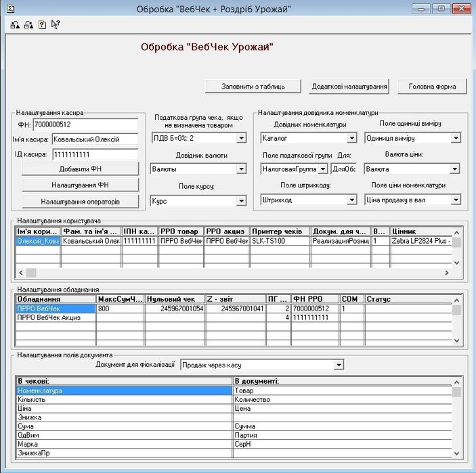Expand the Поле курсу dropdown
The width and height of the screenshot is (476, 473).
click(241, 201)
